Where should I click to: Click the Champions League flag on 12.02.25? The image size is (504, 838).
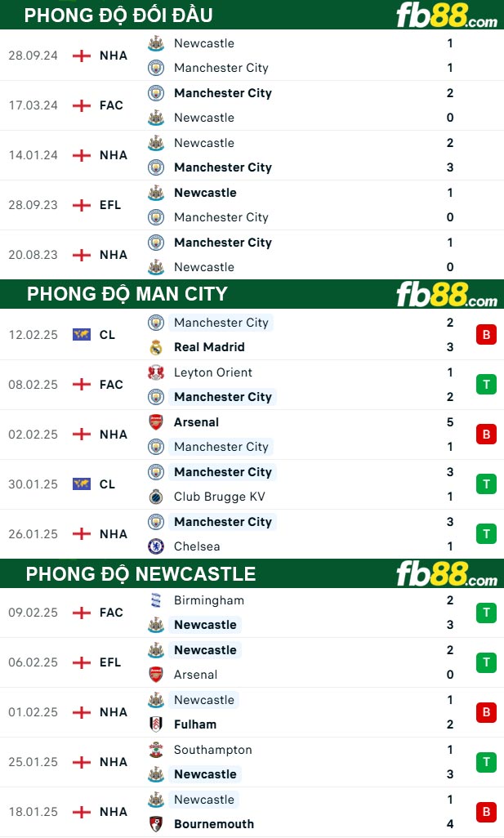(x=81, y=335)
